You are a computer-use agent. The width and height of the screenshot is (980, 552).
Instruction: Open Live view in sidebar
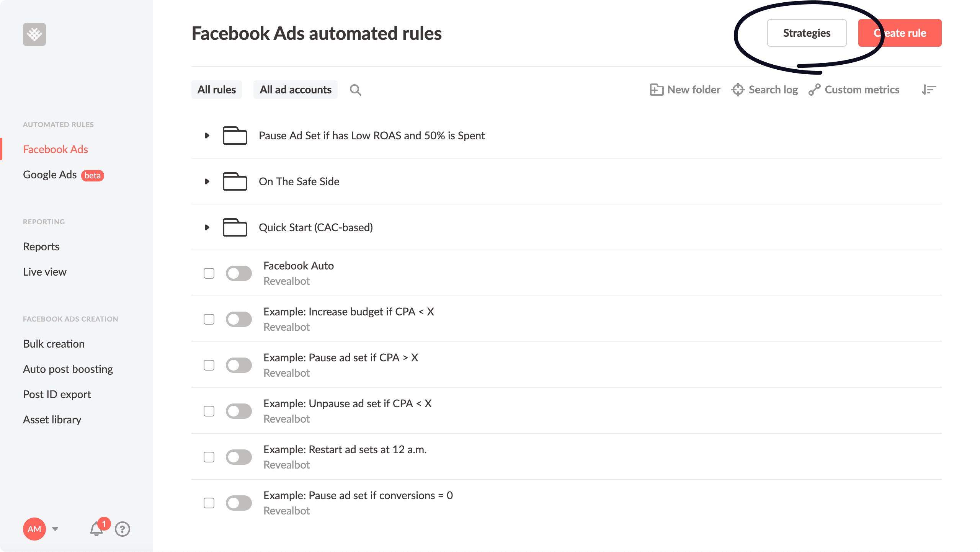45,272
